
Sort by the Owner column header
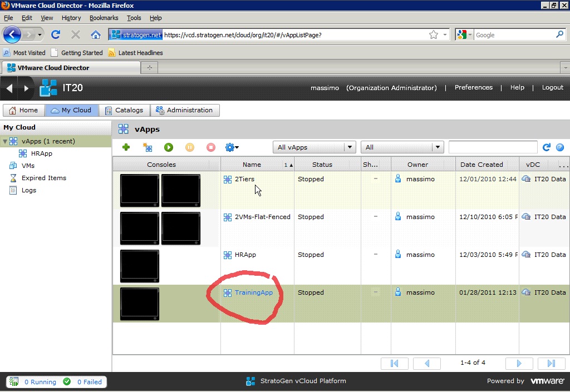point(423,165)
